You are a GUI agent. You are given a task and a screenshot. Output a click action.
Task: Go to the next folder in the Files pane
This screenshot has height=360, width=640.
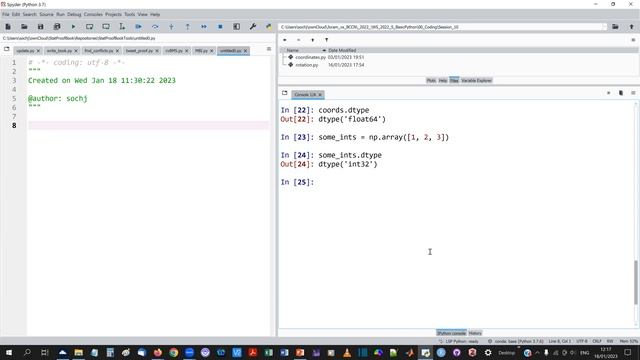[x=298, y=40]
